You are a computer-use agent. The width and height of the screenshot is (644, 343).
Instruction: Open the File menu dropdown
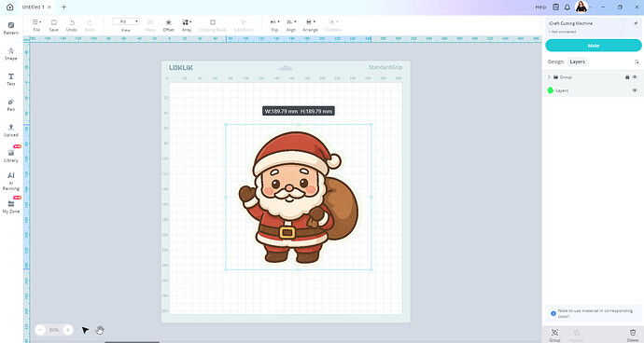36,25
